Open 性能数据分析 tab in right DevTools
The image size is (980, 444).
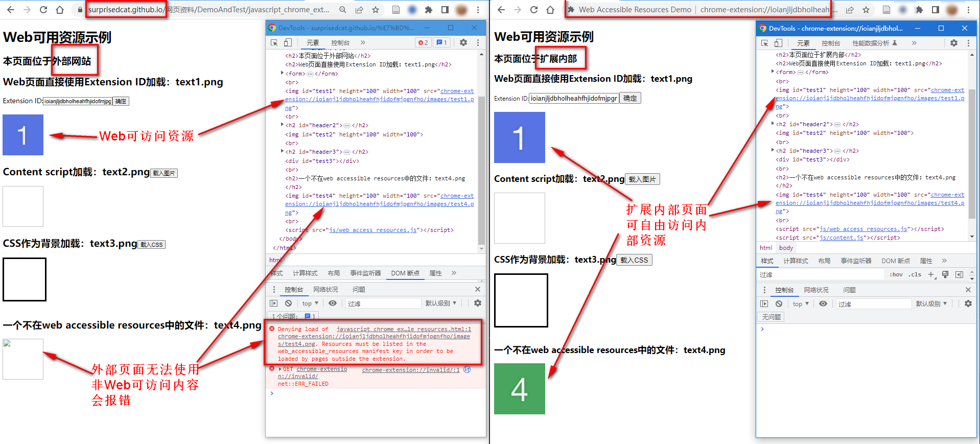[875, 43]
